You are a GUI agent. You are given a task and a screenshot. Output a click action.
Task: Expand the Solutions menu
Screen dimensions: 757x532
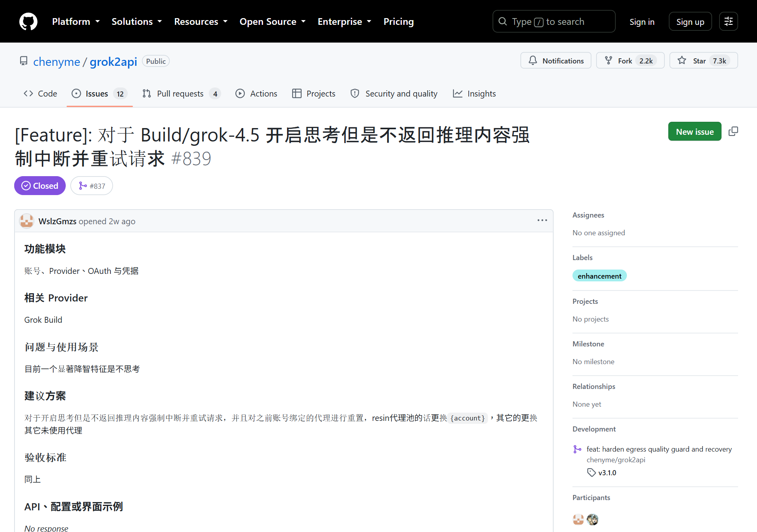click(x=137, y=22)
